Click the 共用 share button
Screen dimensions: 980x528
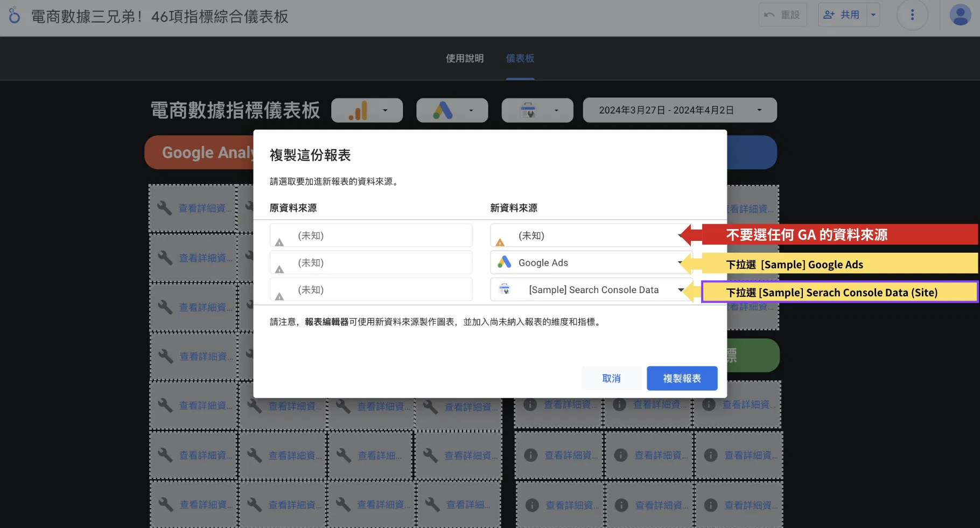pyautogui.click(x=842, y=15)
